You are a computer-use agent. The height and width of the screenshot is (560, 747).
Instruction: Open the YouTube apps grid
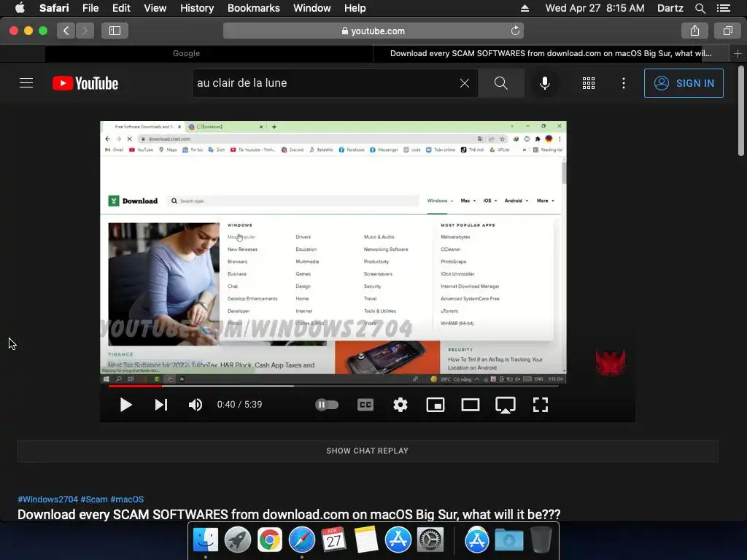589,83
